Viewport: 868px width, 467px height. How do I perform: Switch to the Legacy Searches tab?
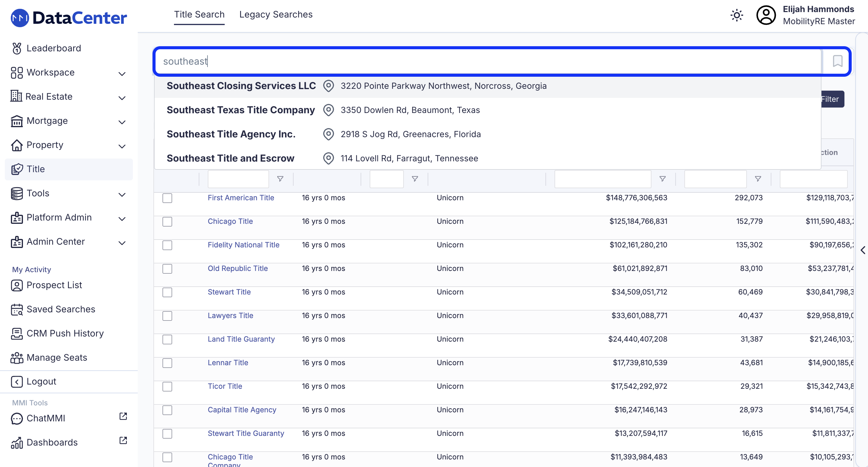276,14
